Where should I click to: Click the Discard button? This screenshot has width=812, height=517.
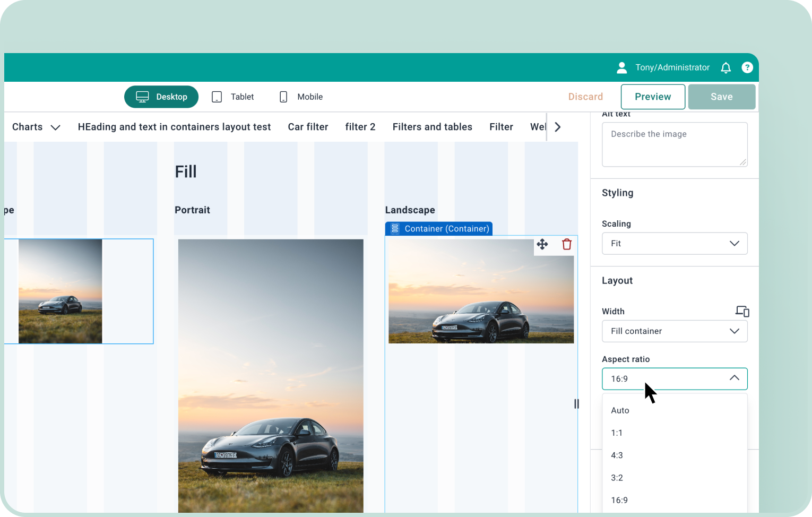pyautogui.click(x=585, y=97)
